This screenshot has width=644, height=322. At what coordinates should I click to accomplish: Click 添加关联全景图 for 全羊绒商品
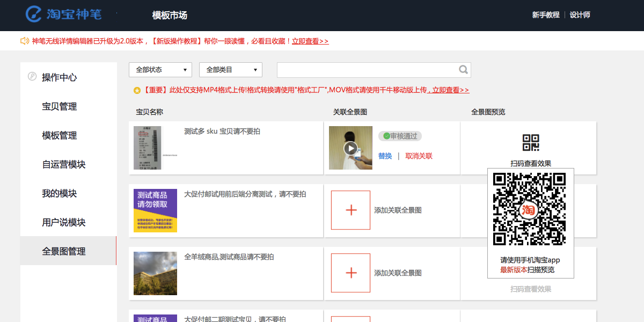pos(398,273)
